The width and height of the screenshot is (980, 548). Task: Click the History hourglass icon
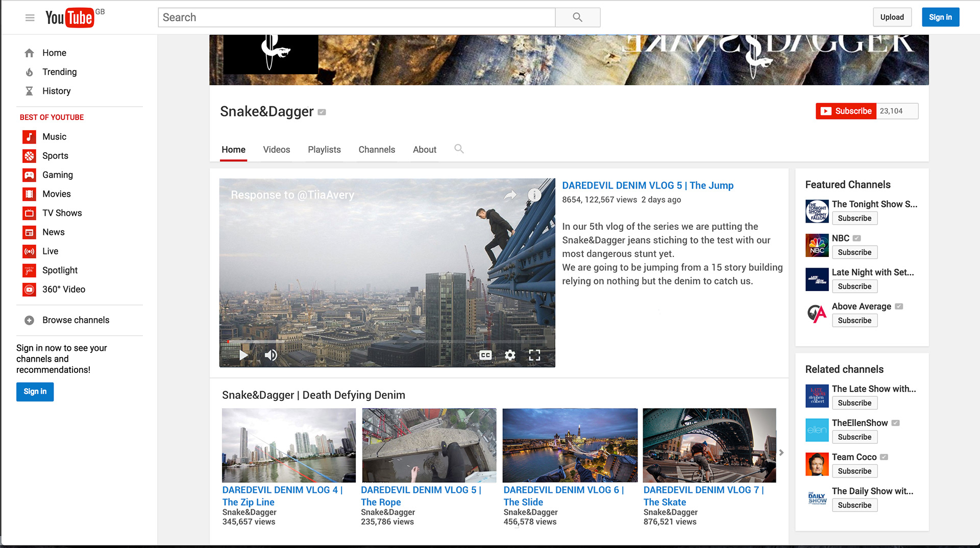point(29,91)
